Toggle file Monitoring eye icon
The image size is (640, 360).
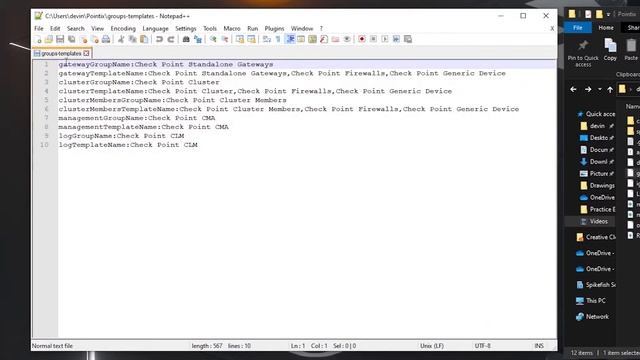[347, 39]
